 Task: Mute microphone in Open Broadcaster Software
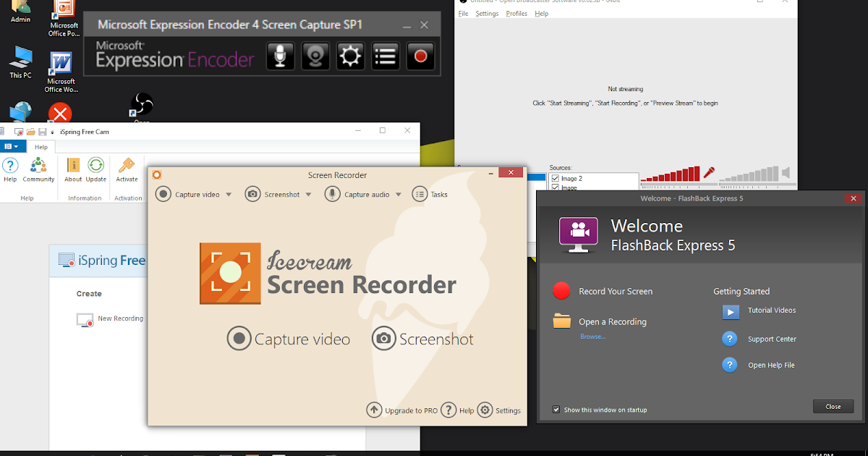coord(710,172)
